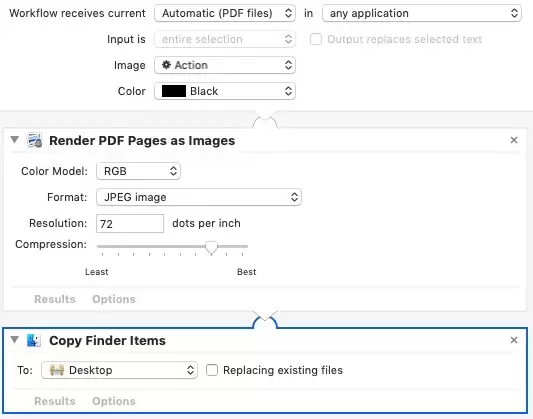Open the any application dropdown
The image size is (533, 419).
pos(422,13)
